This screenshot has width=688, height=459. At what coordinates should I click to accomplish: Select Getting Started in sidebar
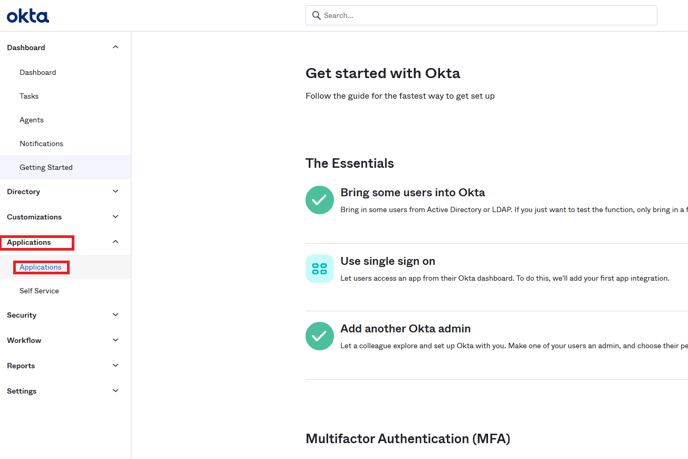point(46,167)
